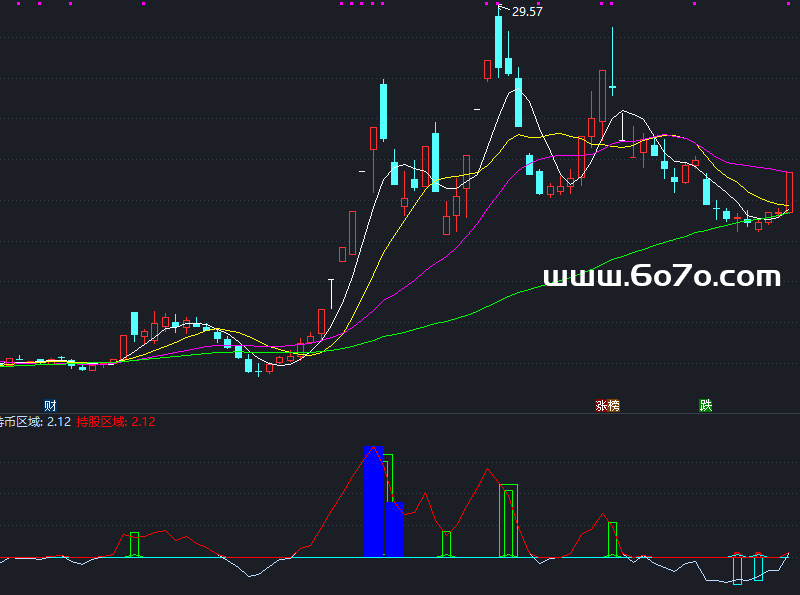Select the last red candle at right edge

point(789,191)
